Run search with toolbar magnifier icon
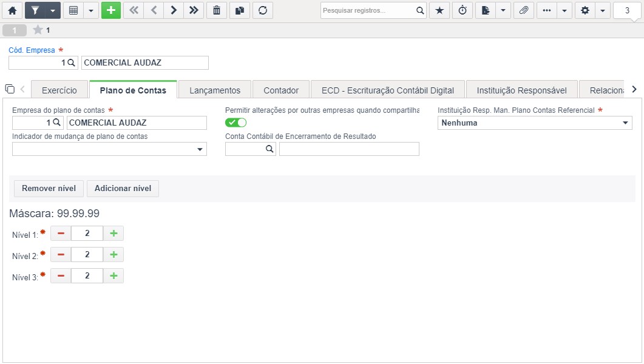This screenshot has height=364, width=644. (x=420, y=10)
